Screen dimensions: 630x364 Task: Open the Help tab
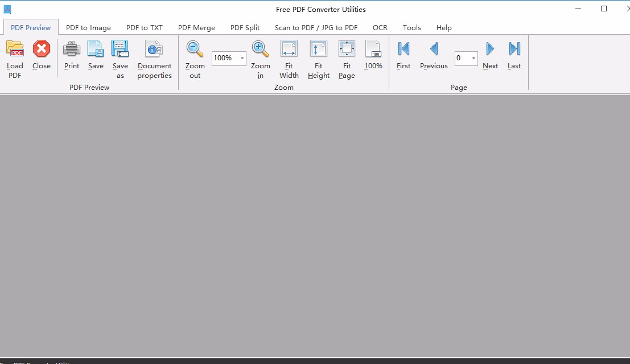point(444,27)
